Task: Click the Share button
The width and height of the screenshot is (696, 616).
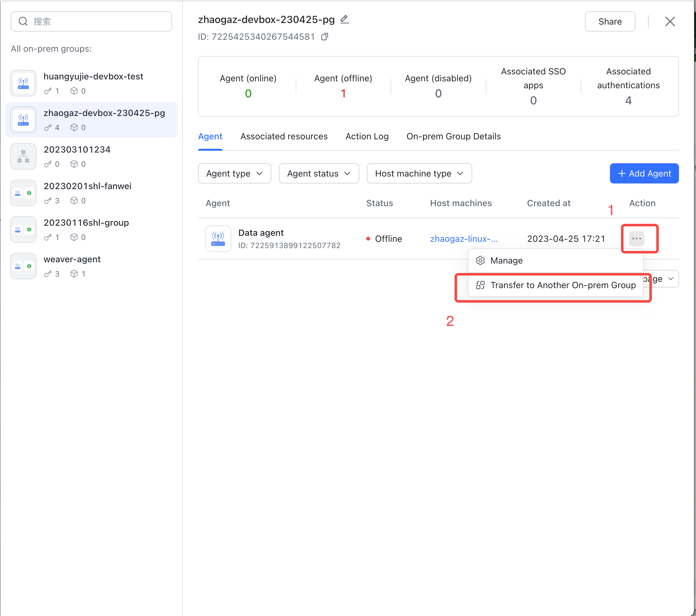Action: click(x=610, y=21)
